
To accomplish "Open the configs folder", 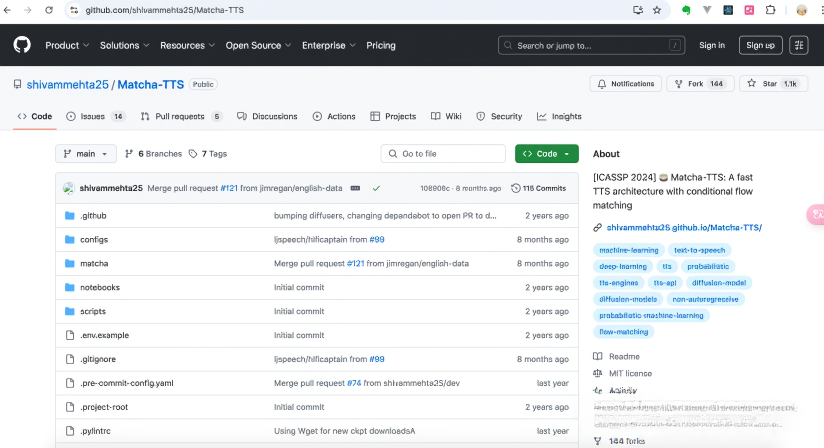I will 94,240.
